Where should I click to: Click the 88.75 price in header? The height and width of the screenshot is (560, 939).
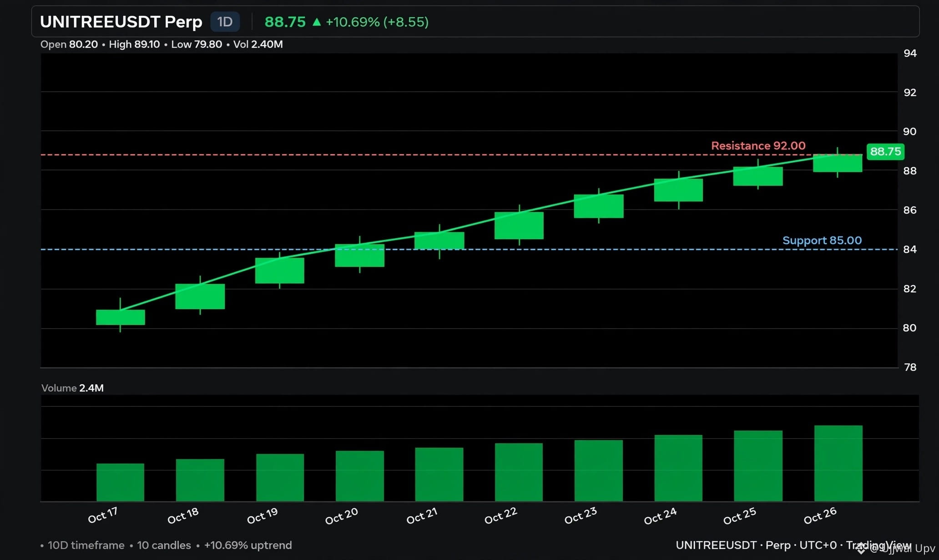285,22
